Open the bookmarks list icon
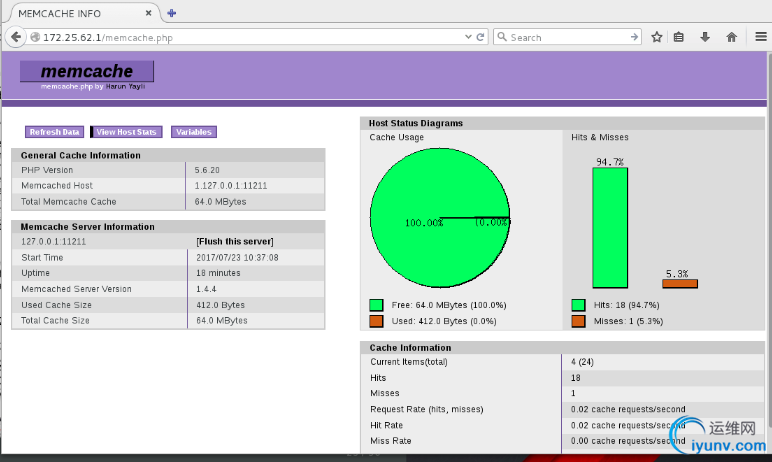The width and height of the screenshot is (772, 462). coord(678,37)
